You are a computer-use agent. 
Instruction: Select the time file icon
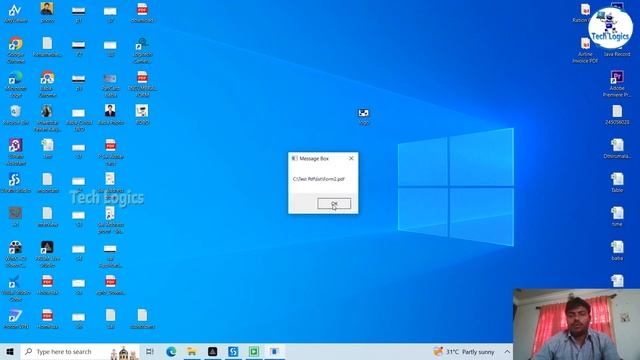[x=617, y=216]
